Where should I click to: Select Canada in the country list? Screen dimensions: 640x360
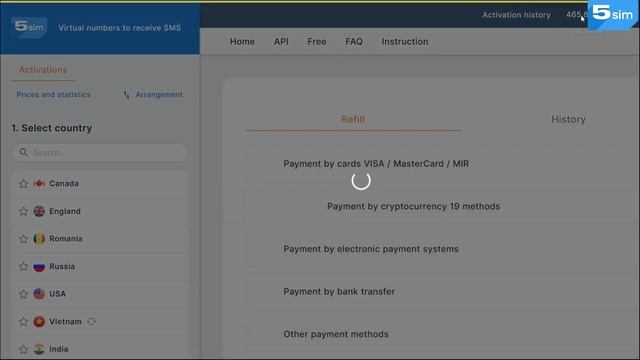[100, 184]
